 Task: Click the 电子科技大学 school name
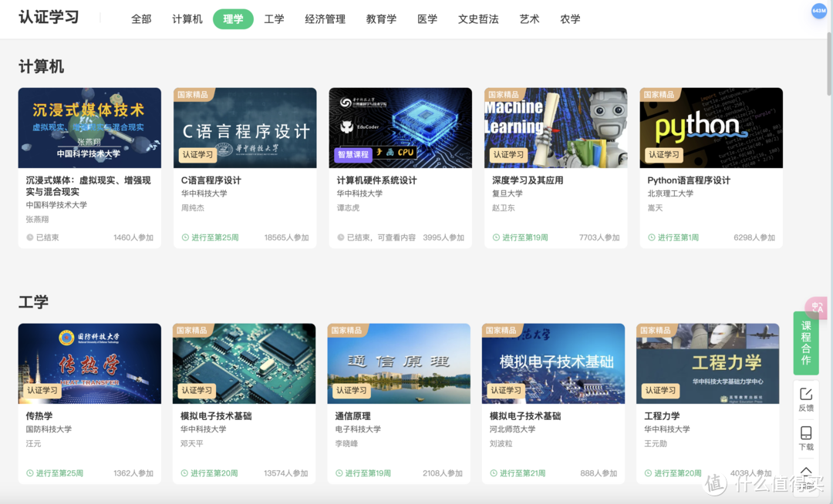point(358,429)
